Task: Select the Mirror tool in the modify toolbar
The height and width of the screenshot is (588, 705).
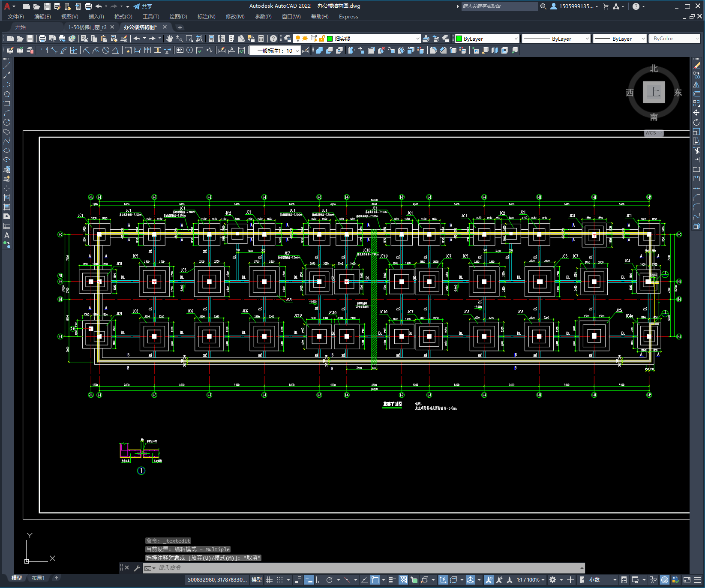Action: click(696, 84)
